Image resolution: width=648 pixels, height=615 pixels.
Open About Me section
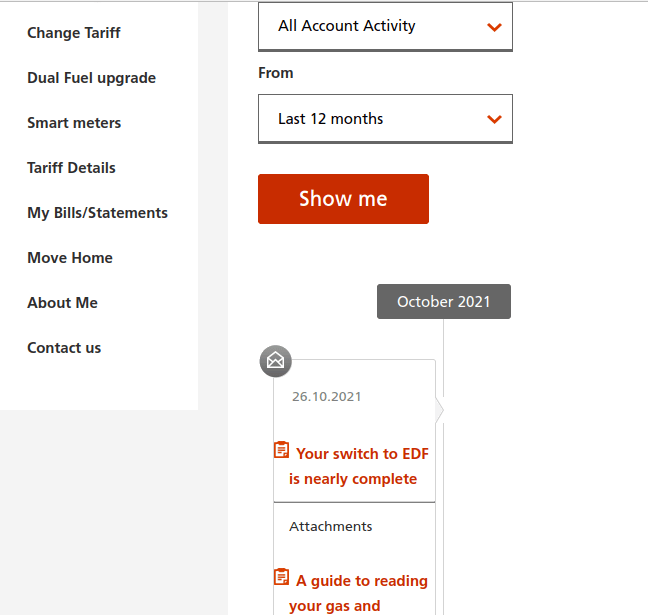(x=62, y=303)
